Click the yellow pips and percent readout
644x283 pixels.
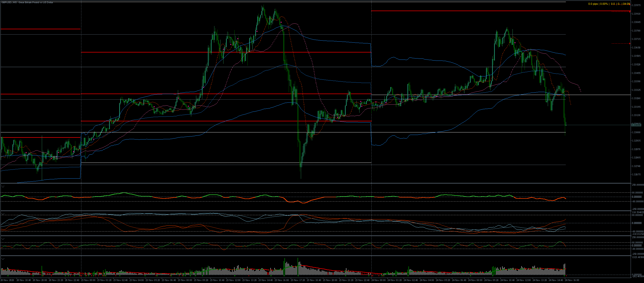coord(609,4)
